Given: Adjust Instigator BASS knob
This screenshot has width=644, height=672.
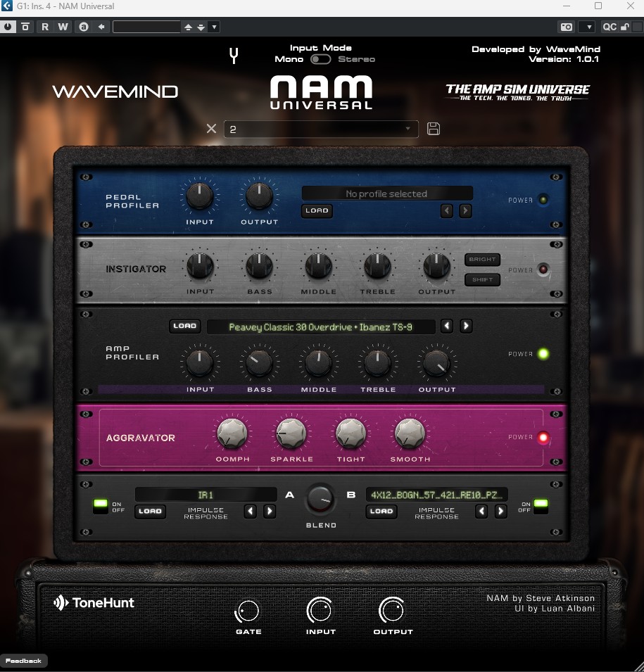Looking at the screenshot, I should point(259,266).
